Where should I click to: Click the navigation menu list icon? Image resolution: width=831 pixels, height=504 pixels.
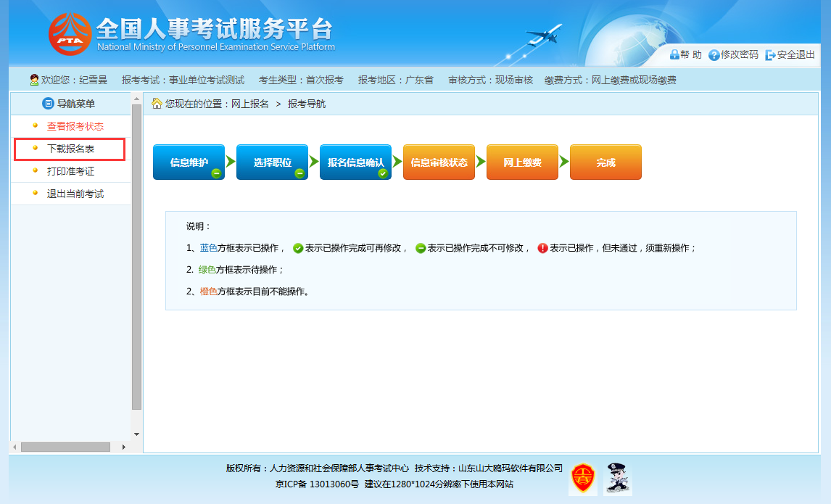(x=49, y=104)
